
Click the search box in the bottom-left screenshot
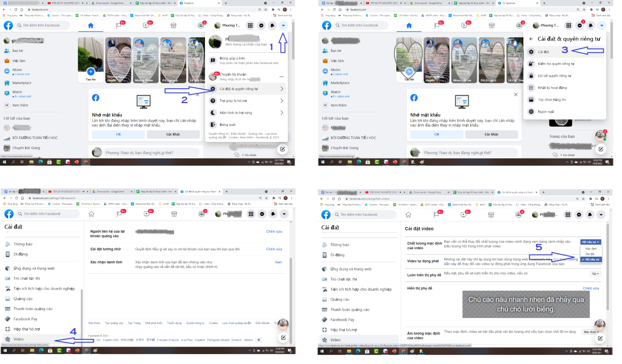[47, 214]
